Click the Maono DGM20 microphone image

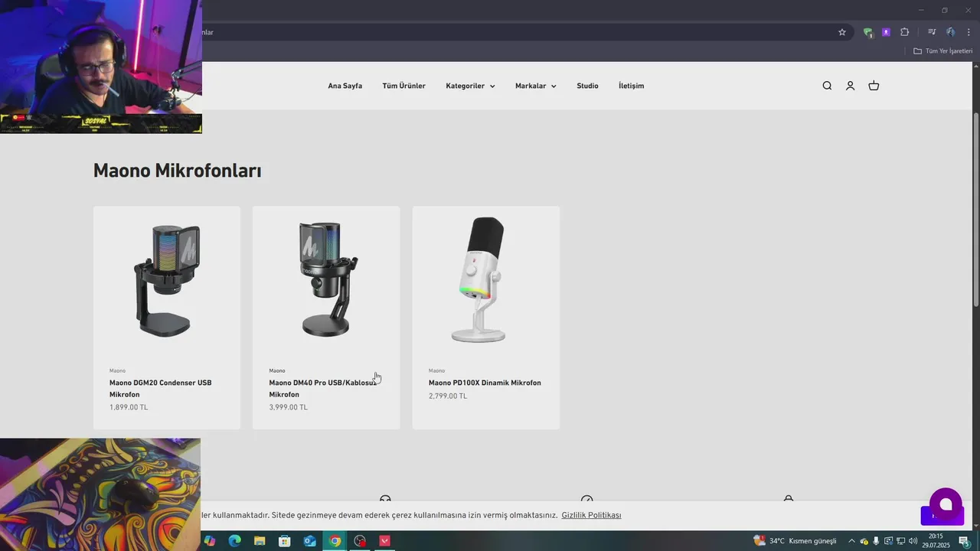point(167,280)
